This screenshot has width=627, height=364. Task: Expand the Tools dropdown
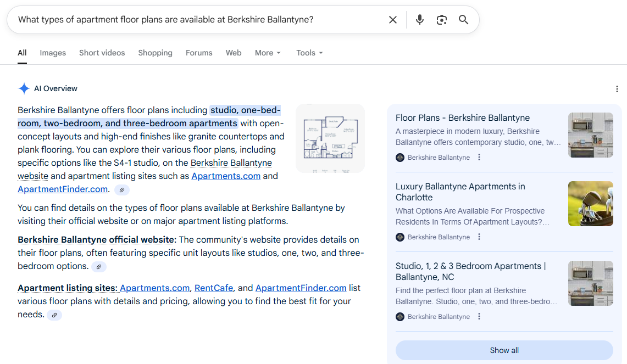pyautogui.click(x=309, y=53)
